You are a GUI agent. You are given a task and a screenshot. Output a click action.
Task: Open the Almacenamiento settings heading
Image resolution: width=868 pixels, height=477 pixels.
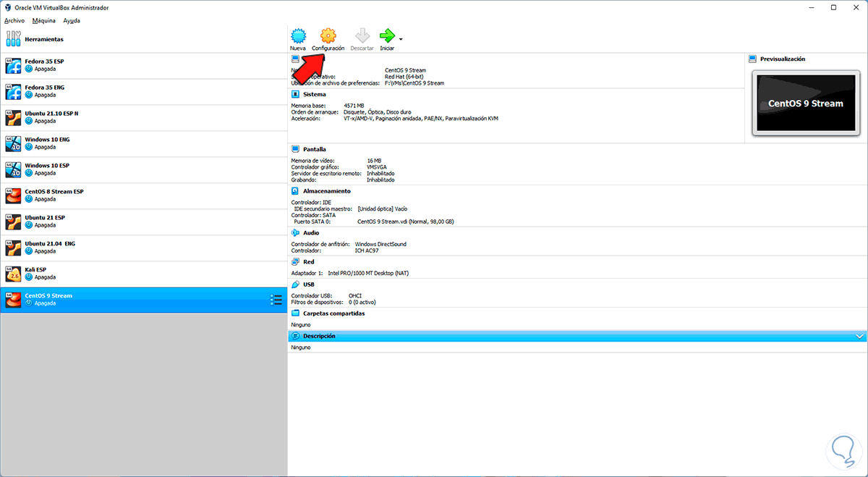pos(327,191)
